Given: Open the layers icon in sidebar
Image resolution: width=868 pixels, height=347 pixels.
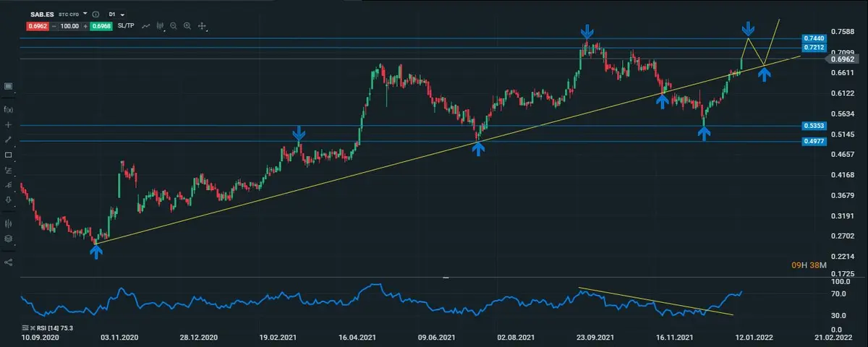Looking at the screenshot, I should click(x=8, y=239).
